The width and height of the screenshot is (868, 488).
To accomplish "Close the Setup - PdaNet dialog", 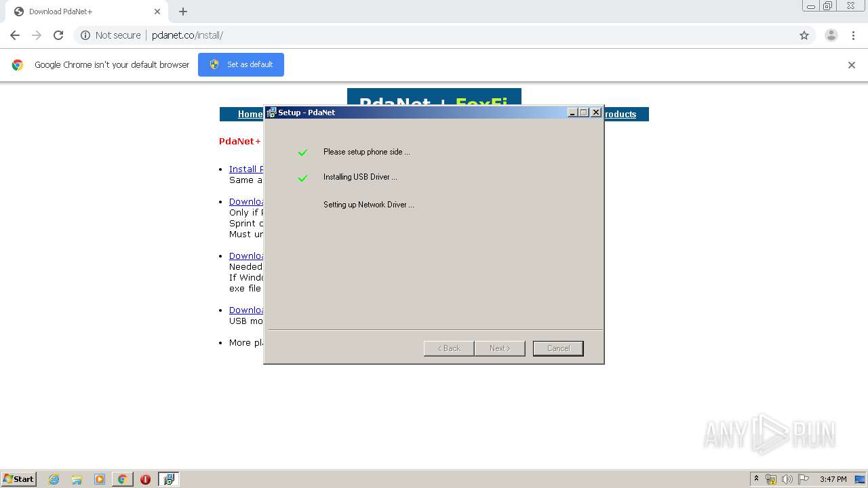I will (596, 113).
